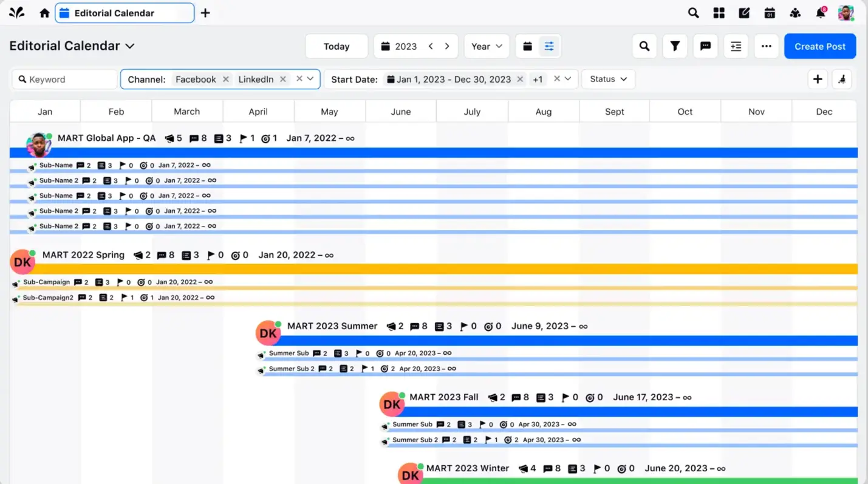Focus the Keyword search field
Image resolution: width=868 pixels, height=484 pixels.
[64, 80]
